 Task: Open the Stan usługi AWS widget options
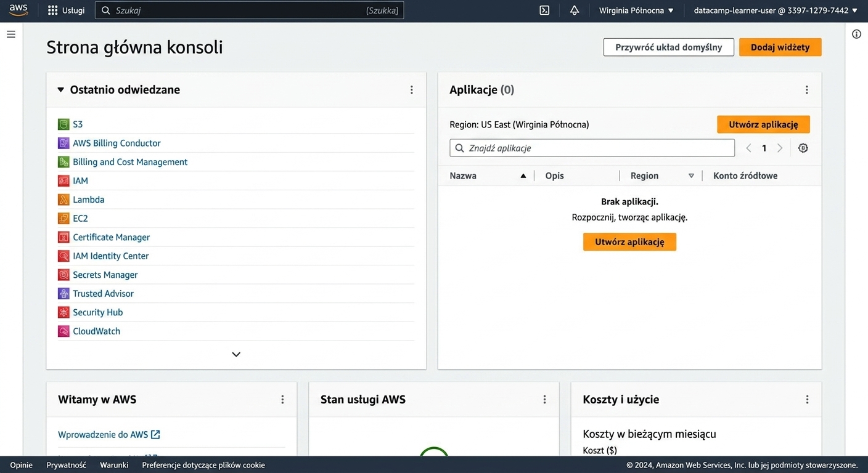544,400
